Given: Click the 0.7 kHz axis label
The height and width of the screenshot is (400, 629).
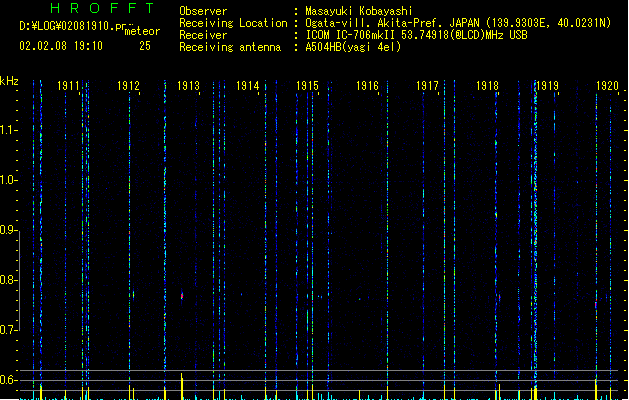Looking at the screenshot, I should pyautogui.click(x=8, y=330).
